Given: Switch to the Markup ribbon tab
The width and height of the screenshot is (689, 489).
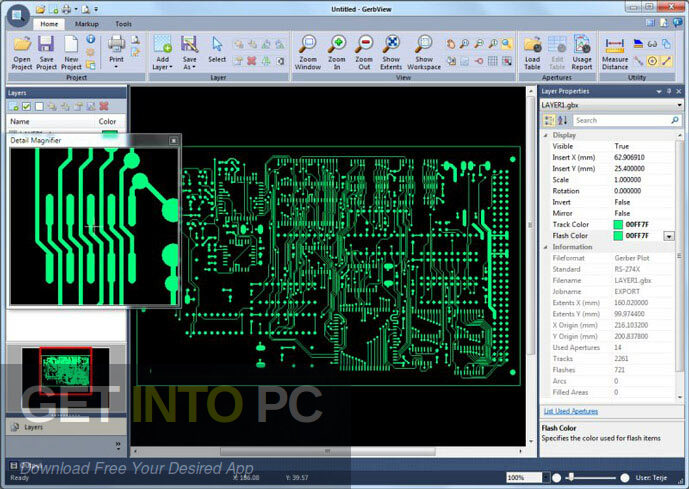Looking at the screenshot, I should [87, 24].
